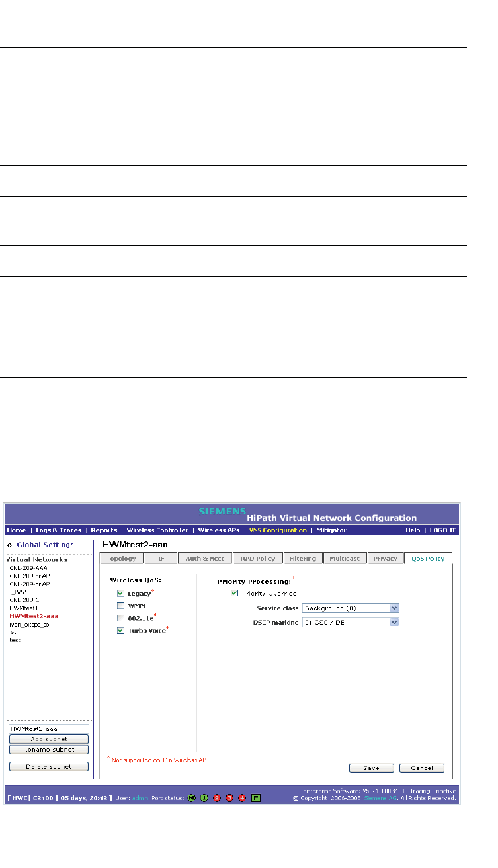Select CNL-209-AAA virtual network
498x868 pixels.
click(x=28, y=568)
